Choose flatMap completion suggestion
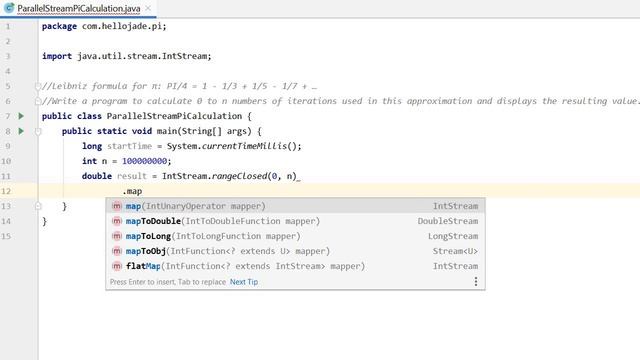The height and width of the screenshot is (360, 640). pyautogui.click(x=296, y=266)
